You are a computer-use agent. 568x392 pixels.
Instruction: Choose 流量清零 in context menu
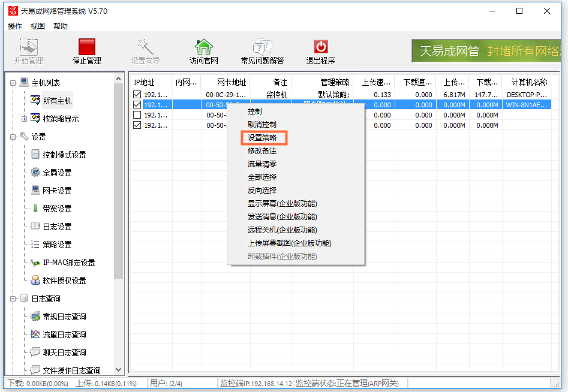tap(296, 164)
